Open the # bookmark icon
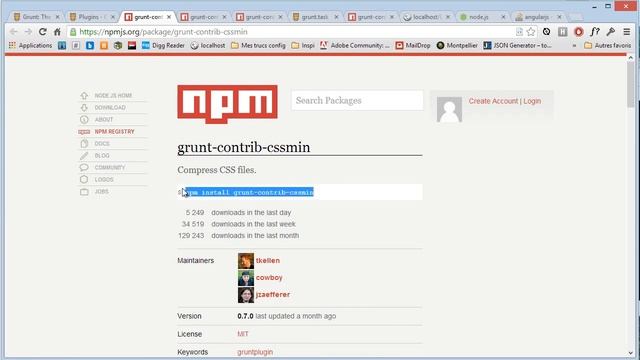 pos(76,46)
